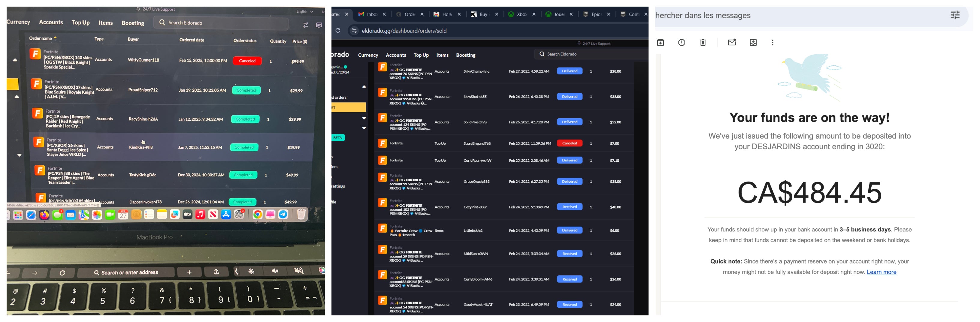Open the Trash in the dock
The height and width of the screenshot is (322, 980).
[301, 214]
